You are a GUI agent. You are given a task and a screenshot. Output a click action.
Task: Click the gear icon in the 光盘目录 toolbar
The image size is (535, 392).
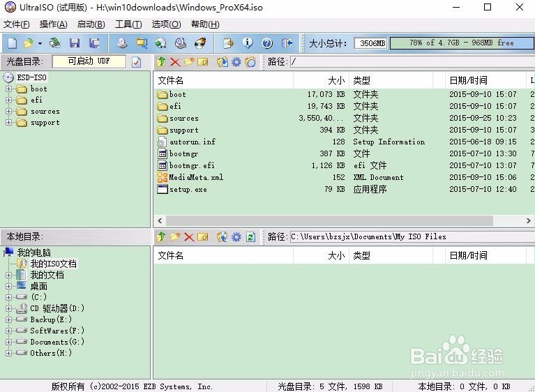[x=236, y=62]
